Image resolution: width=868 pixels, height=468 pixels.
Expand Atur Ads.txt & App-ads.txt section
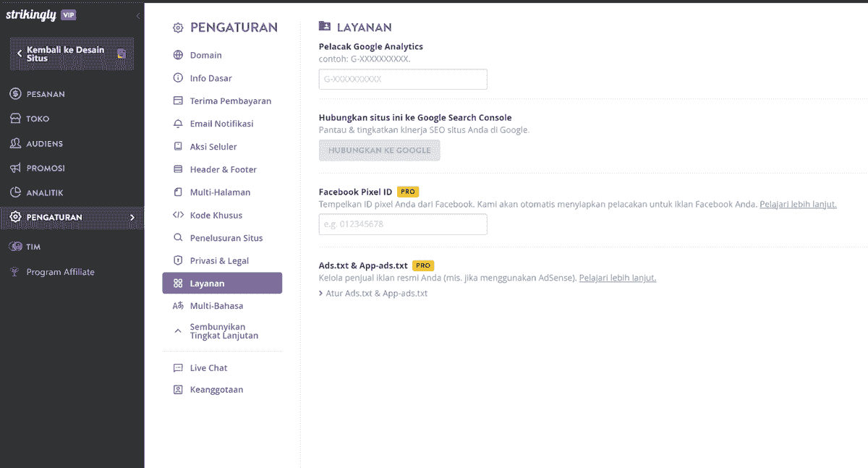(373, 294)
